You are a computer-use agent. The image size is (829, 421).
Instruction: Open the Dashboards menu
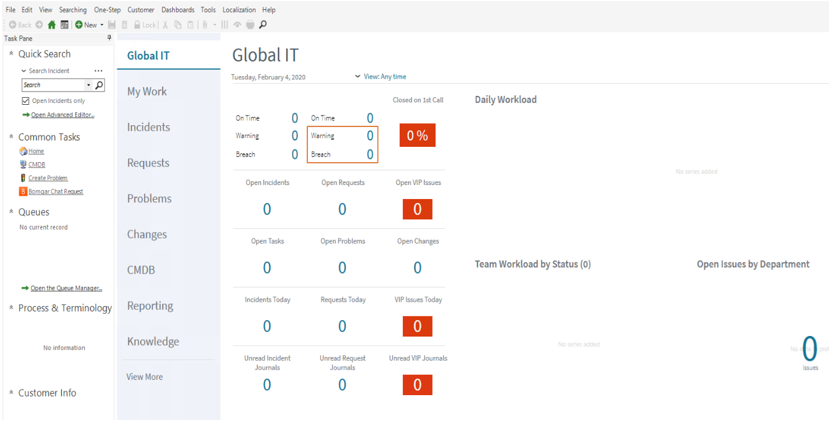pyautogui.click(x=177, y=10)
